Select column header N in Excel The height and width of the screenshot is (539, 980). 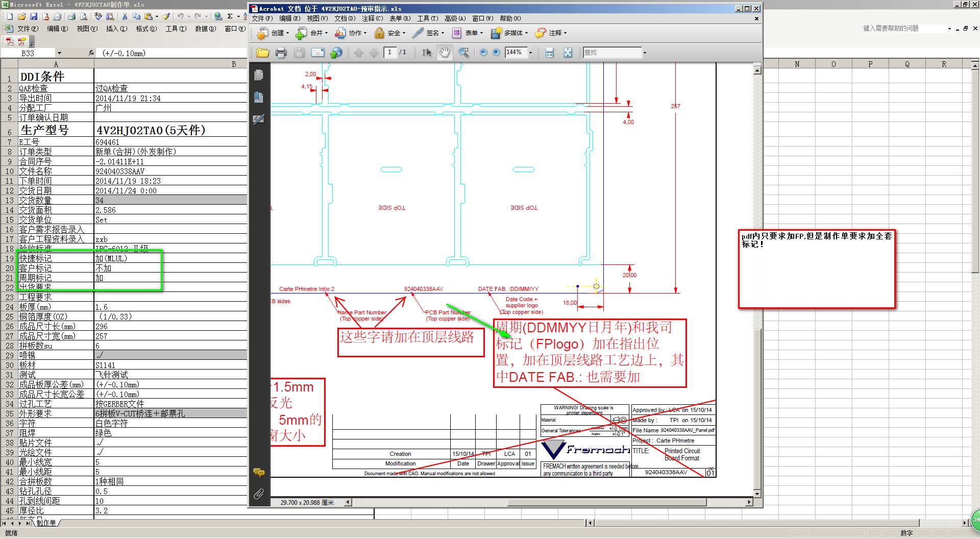point(797,64)
